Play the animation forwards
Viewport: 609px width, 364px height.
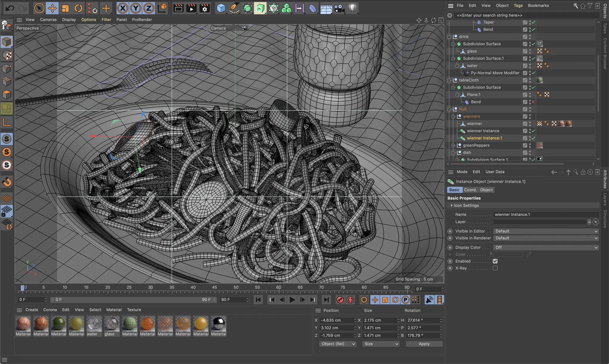[292, 300]
